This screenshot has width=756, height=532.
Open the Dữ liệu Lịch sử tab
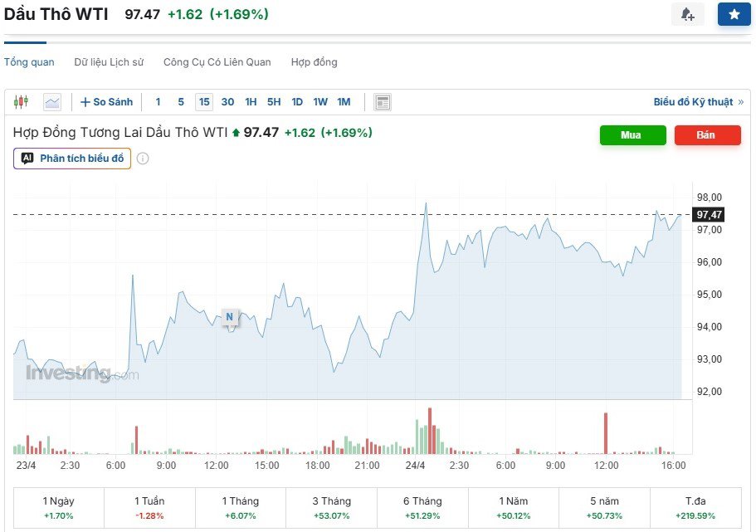tap(109, 62)
